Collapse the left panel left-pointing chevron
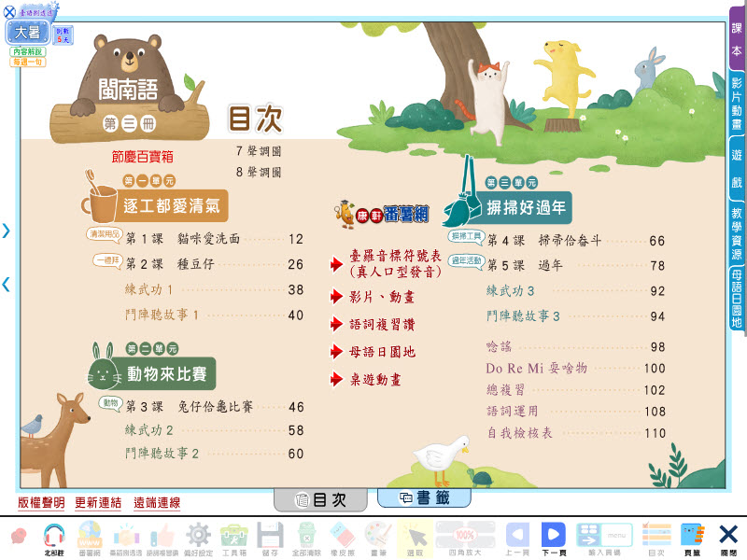Screen dimensions: 747x560 [6, 284]
